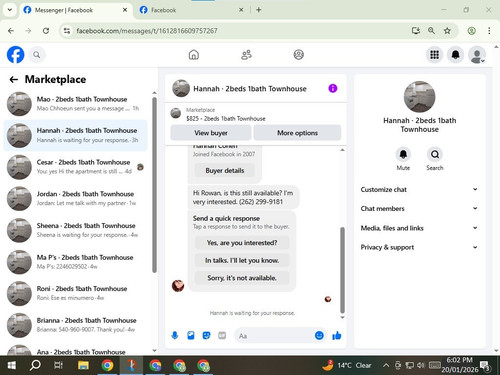Open the sticker picker icon
This screenshot has width=500, height=375.
206,336
